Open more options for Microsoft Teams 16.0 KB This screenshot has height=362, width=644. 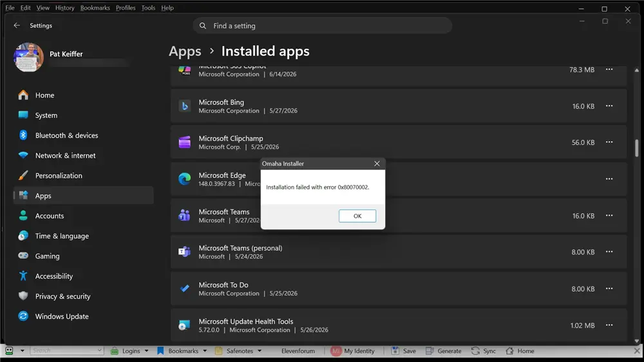tap(609, 215)
